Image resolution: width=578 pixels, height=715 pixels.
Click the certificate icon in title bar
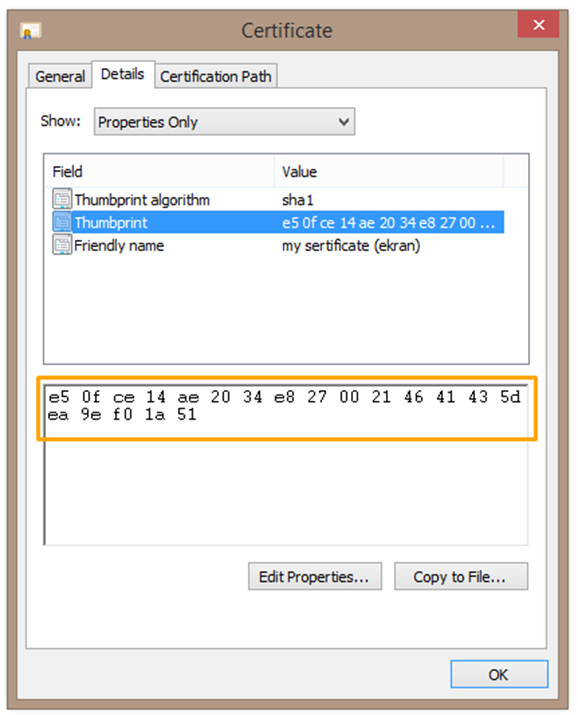[31, 31]
